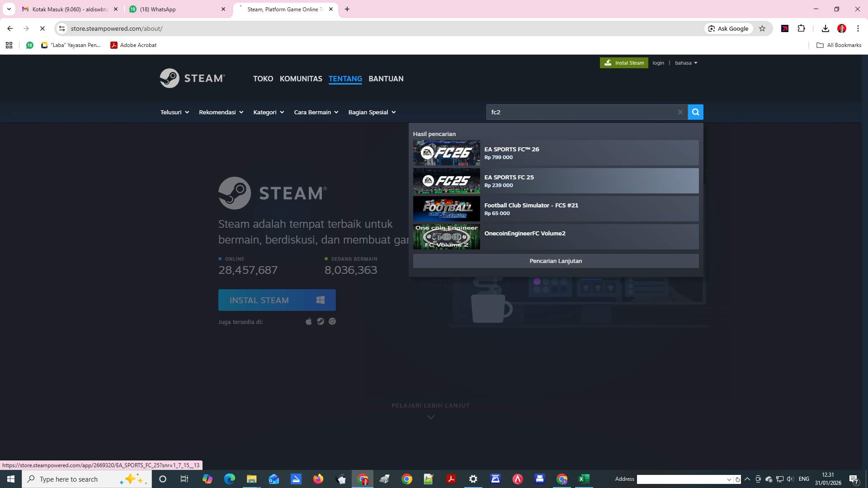The width and height of the screenshot is (868, 488).
Task: Click the search magnifier icon beside the search field
Action: pos(695,112)
